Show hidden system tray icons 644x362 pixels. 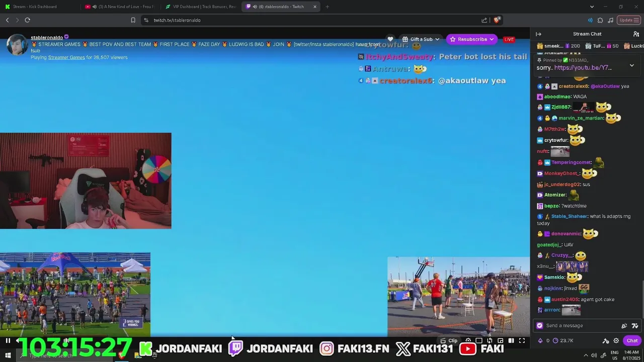pos(586,355)
